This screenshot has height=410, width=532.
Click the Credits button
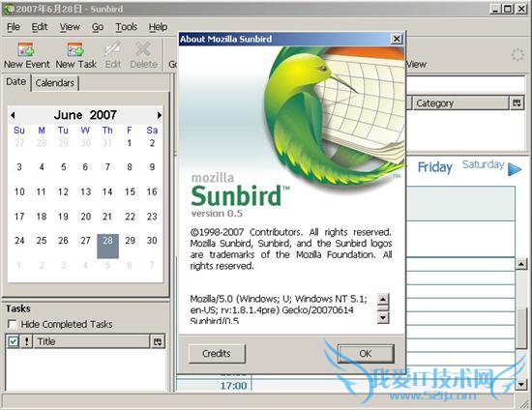click(217, 354)
